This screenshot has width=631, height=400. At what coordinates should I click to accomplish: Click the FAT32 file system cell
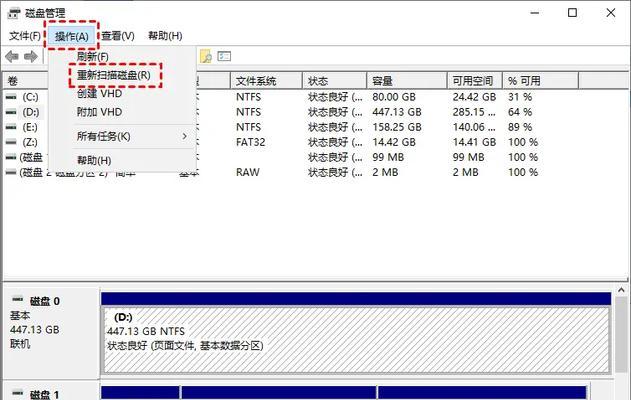[250, 142]
